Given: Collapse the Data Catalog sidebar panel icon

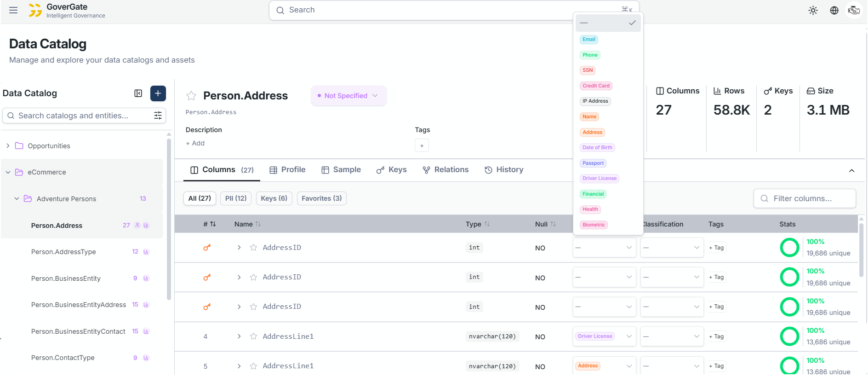Looking at the screenshot, I should [138, 93].
